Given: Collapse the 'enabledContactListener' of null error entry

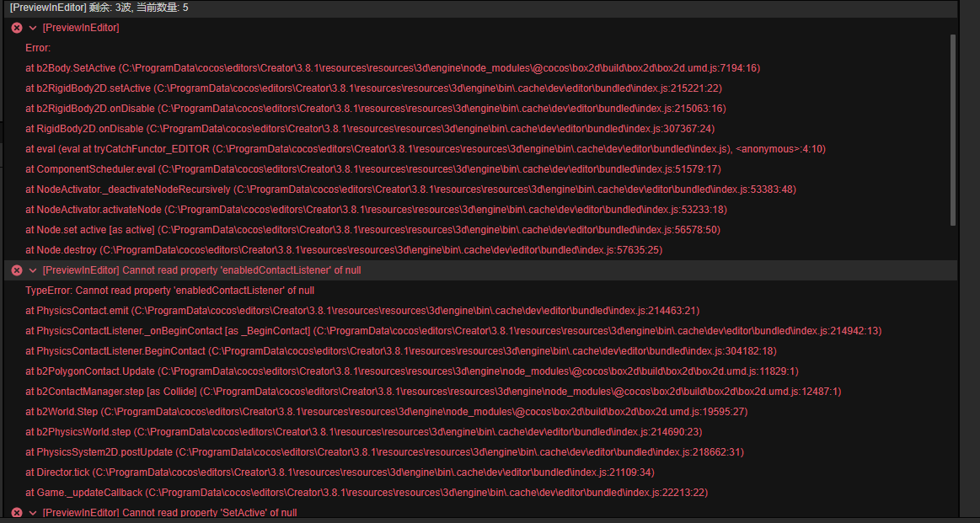Looking at the screenshot, I should [33, 270].
